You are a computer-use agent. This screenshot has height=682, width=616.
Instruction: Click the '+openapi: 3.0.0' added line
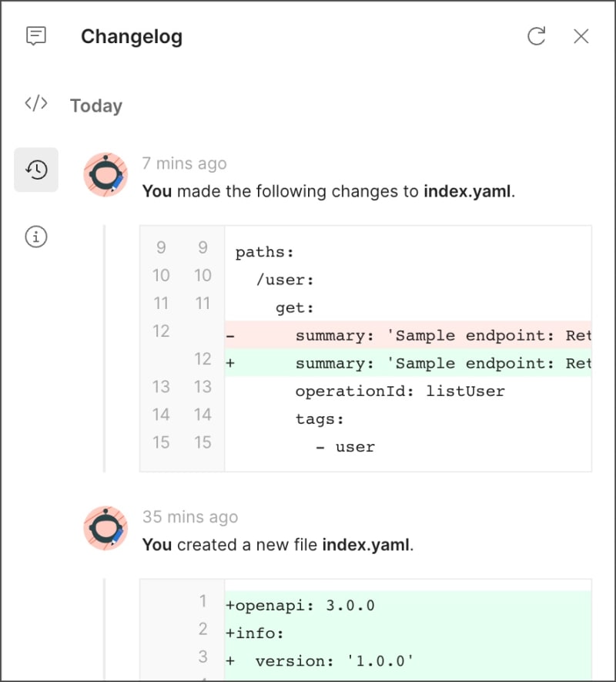(300, 605)
